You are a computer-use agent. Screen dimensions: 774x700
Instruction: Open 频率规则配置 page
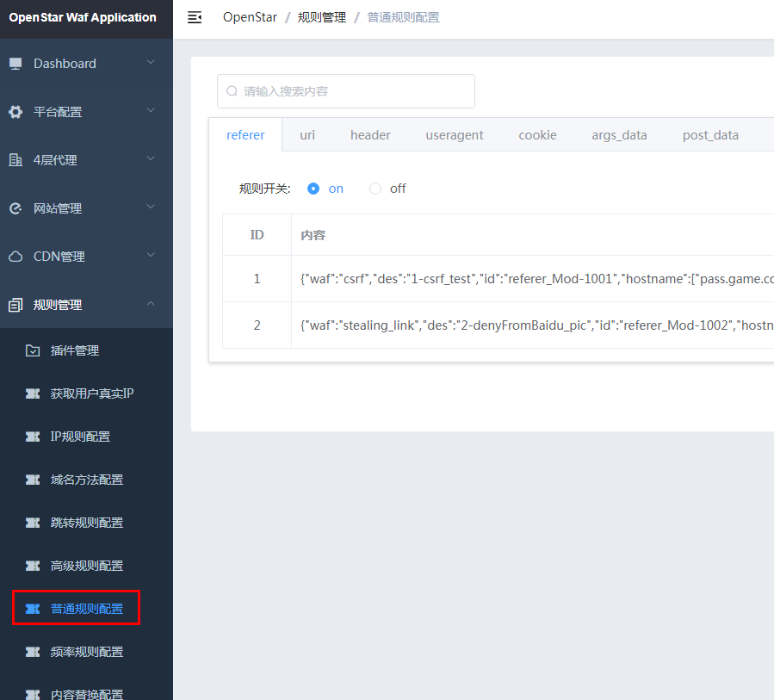pyautogui.click(x=86, y=652)
